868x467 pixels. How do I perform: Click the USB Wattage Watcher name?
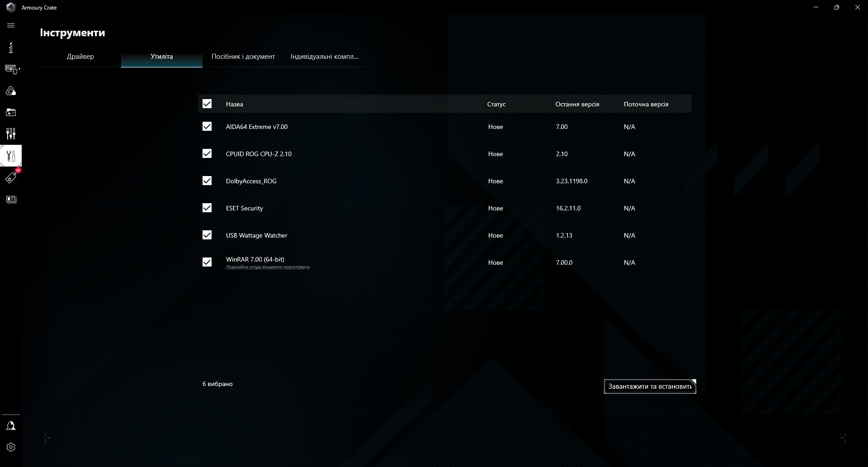pyautogui.click(x=257, y=235)
